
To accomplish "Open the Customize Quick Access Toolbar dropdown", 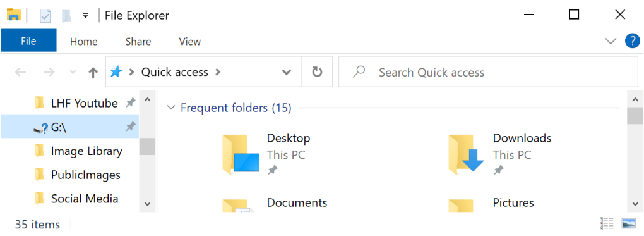I will [85, 16].
